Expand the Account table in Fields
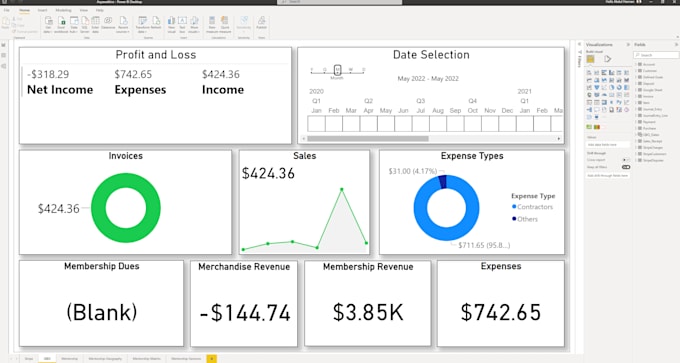Viewport: 680px width, 363px height. (x=636, y=64)
